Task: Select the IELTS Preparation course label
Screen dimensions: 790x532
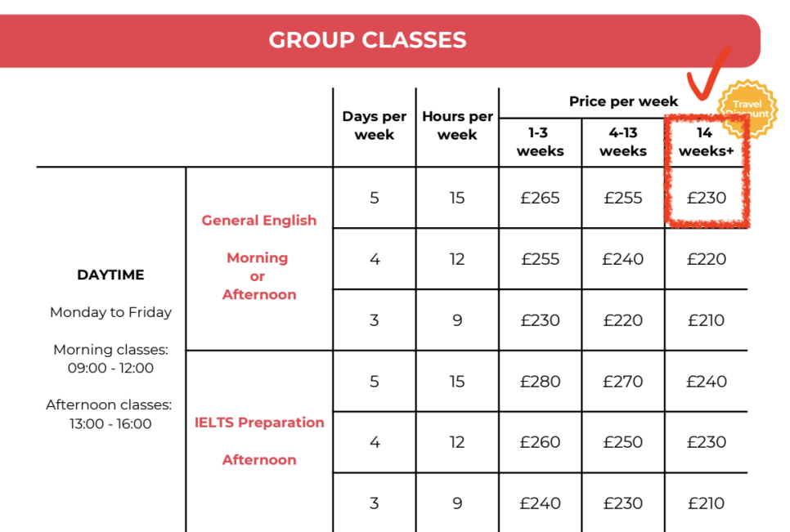Action: click(x=259, y=422)
